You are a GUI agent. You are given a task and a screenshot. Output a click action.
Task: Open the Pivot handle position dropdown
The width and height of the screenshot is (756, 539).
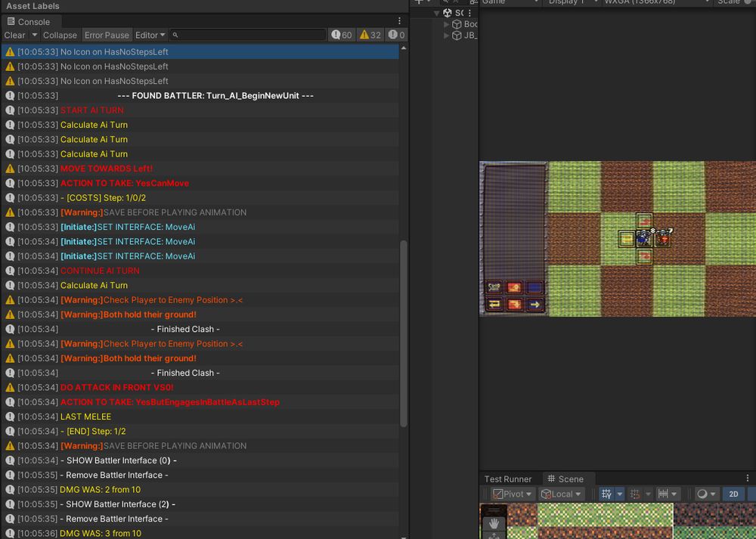pos(513,494)
